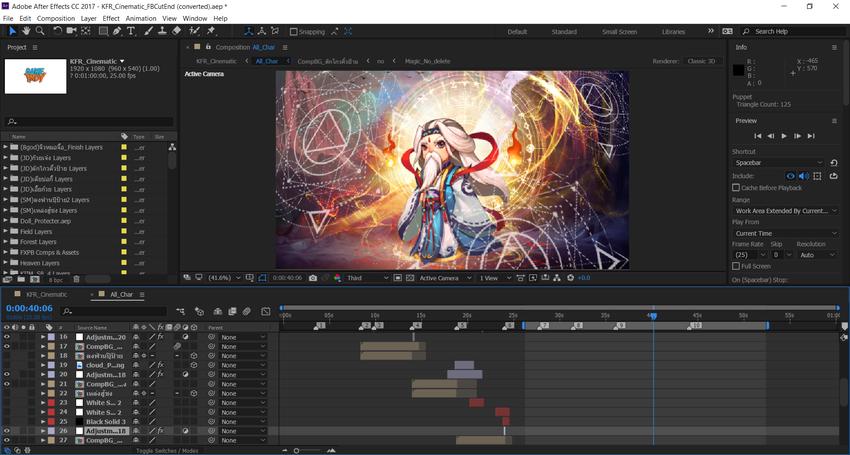Click current timecode 0:00:40:06
Viewport: 850px width, 455px height.
coord(29,309)
